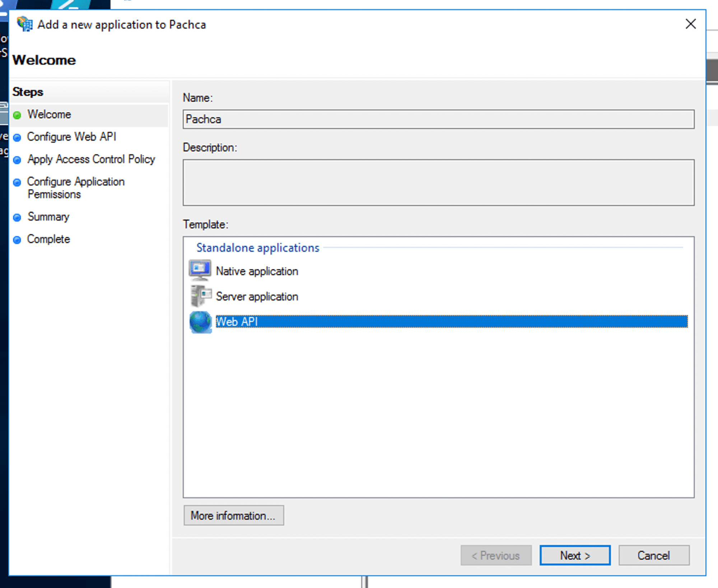
Task: Click the wizard title bar icon
Action: pyautogui.click(x=24, y=24)
